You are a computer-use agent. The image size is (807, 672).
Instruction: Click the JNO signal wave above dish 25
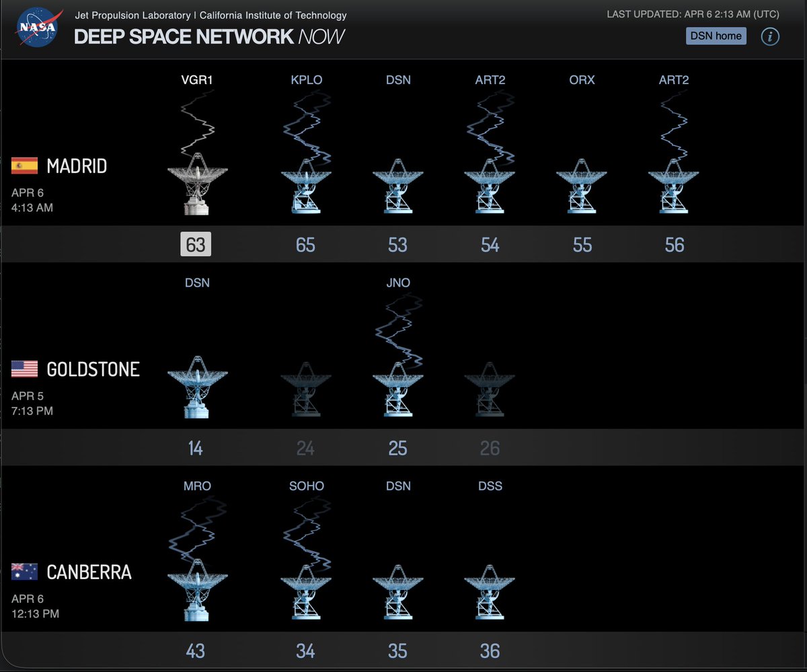click(x=398, y=330)
